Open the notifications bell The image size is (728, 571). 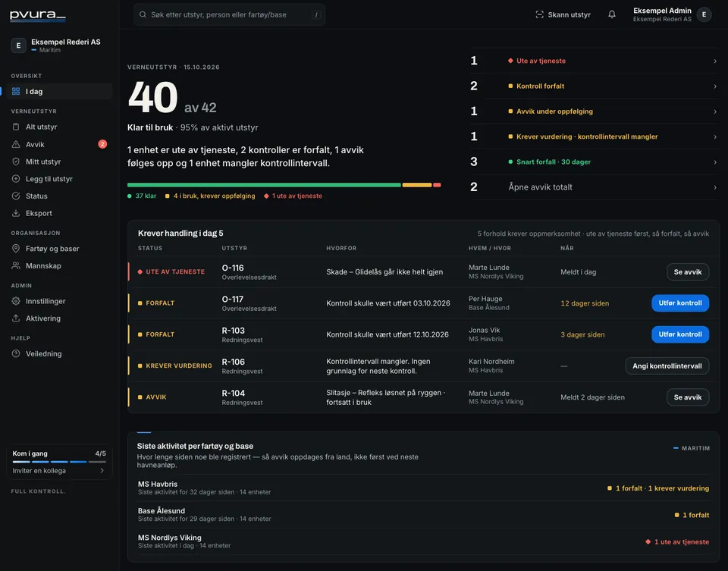[x=612, y=14]
